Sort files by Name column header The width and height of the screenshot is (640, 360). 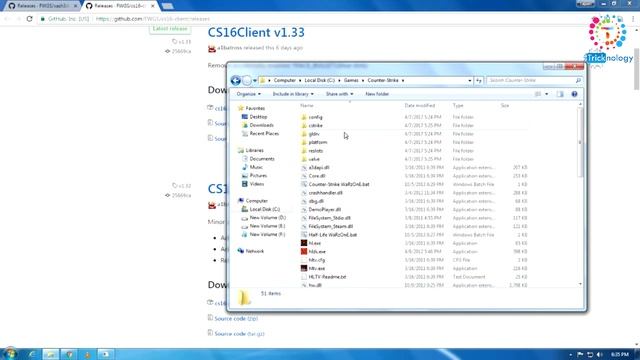coord(307,105)
